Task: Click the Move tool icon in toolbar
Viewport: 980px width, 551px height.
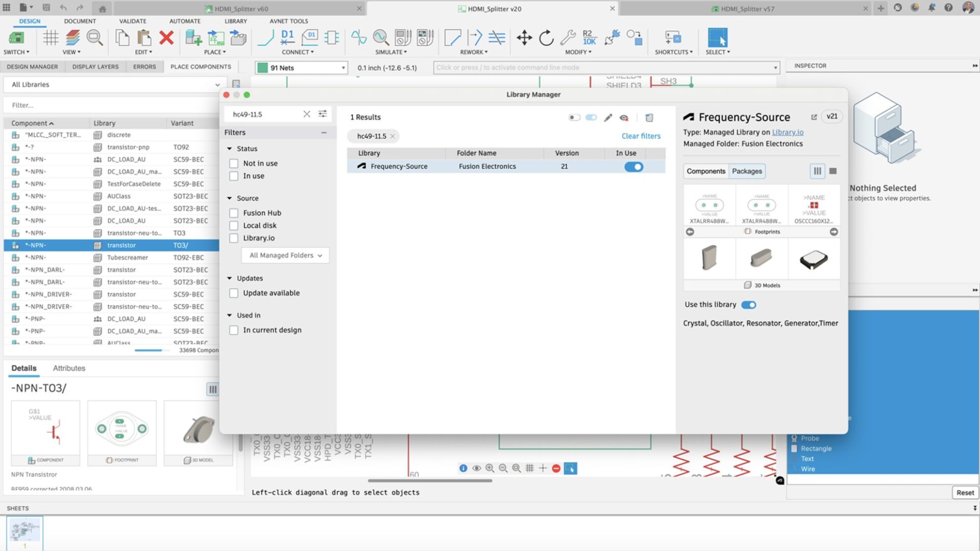Action: click(524, 38)
